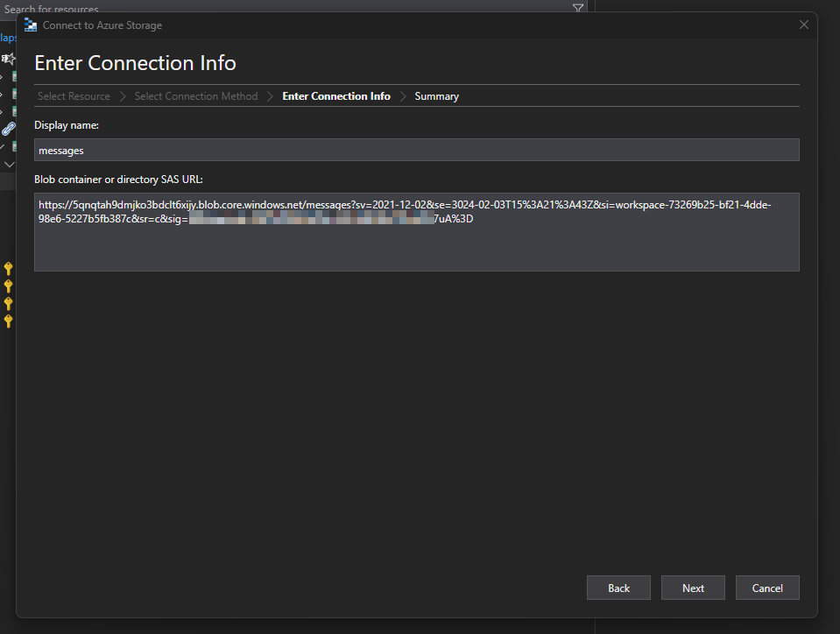
Task: Jump to the Summary step
Action: click(x=436, y=96)
